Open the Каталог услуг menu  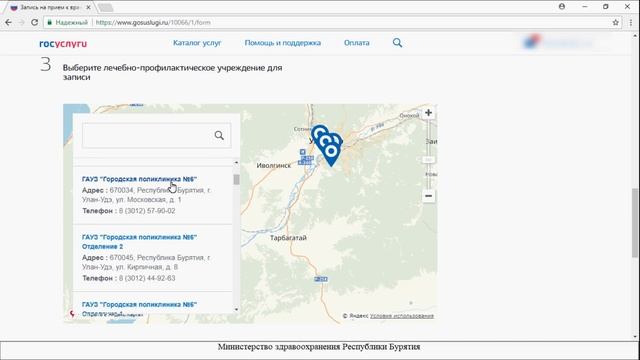pos(197,43)
